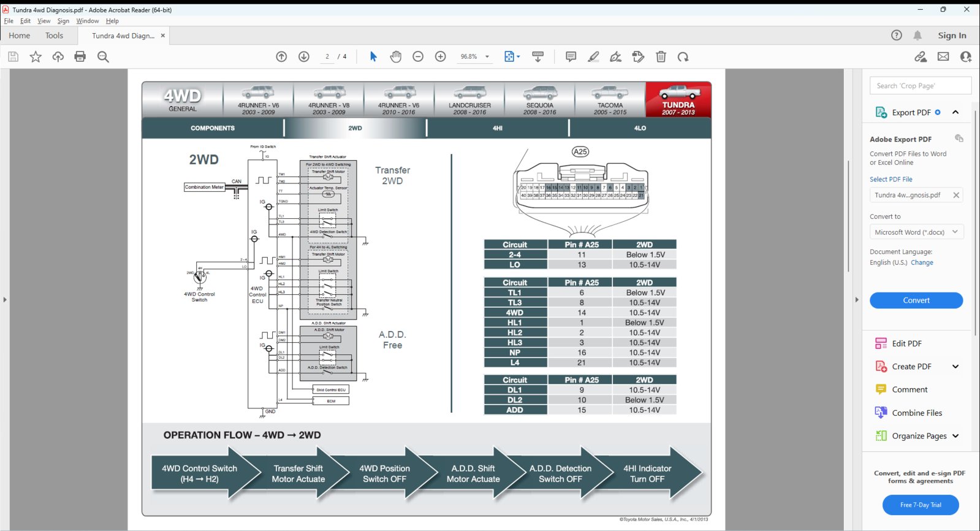Switch to the Home tab
The width and height of the screenshot is (980, 531).
click(x=20, y=36)
